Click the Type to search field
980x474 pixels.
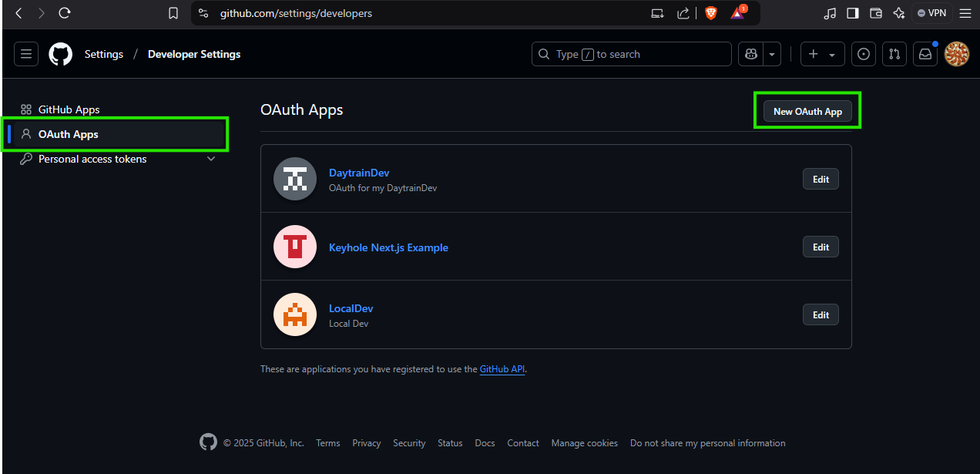point(631,54)
